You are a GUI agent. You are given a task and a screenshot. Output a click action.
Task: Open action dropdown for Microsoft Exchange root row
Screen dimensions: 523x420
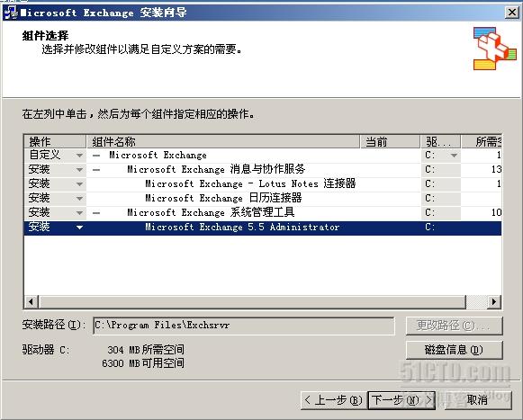click(x=79, y=156)
